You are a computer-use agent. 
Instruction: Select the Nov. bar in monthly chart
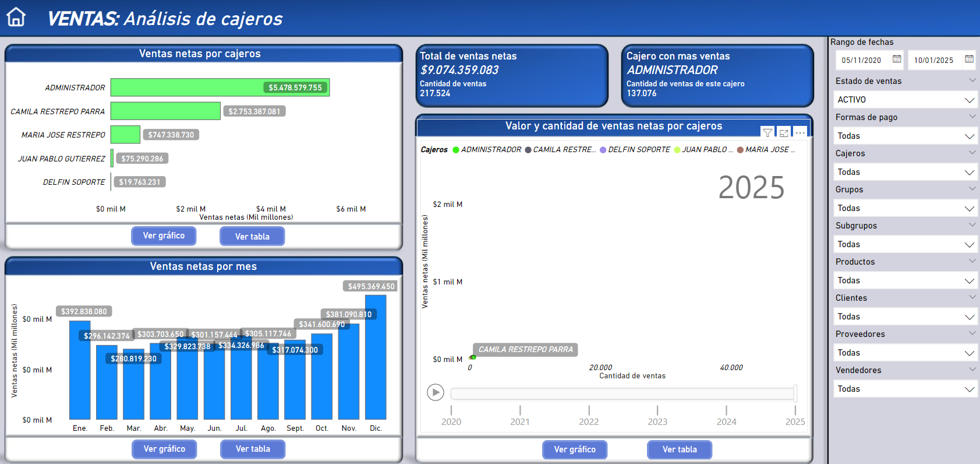pos(349,372)
